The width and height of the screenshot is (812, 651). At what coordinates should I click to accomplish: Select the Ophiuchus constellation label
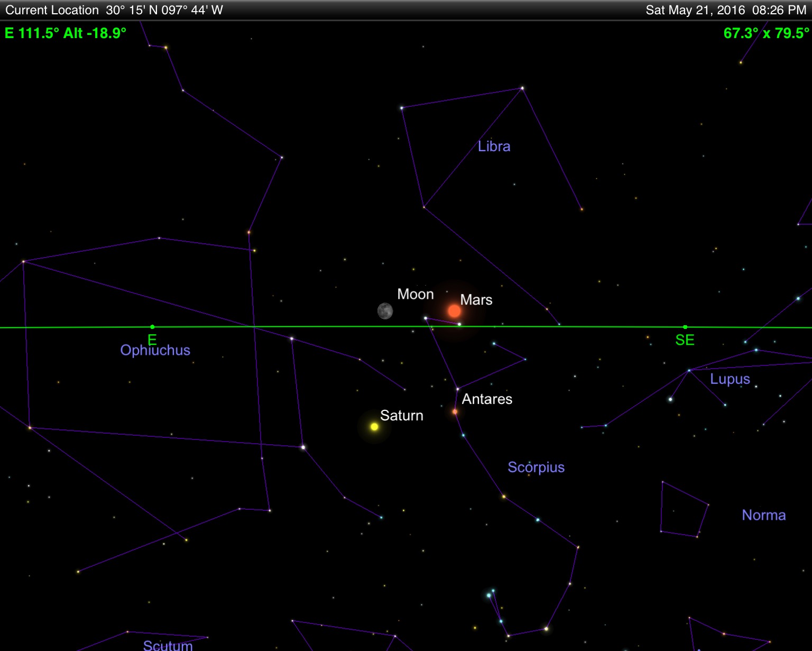point(155,350)
